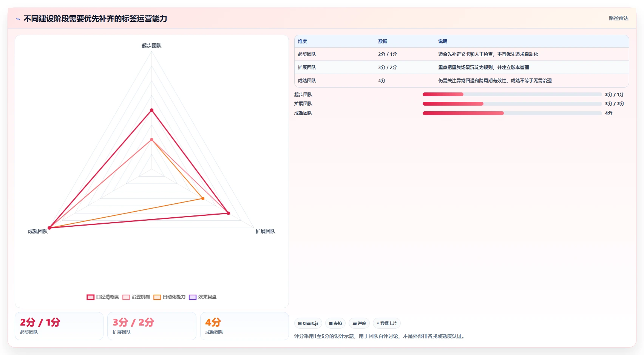Screen dimensions: 644x355
Task: Toggle the 自动化能力 legend series
Action: (169, 297)
